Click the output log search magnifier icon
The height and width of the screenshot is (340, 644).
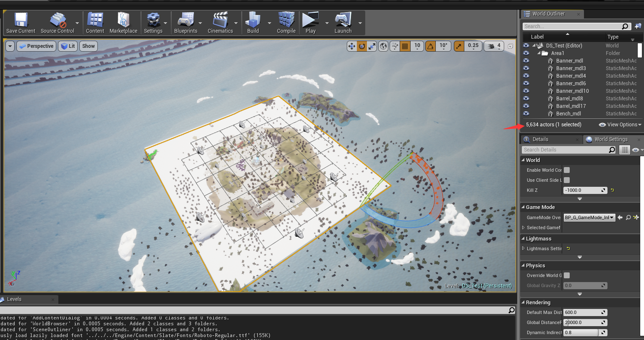tap(511, 310)
